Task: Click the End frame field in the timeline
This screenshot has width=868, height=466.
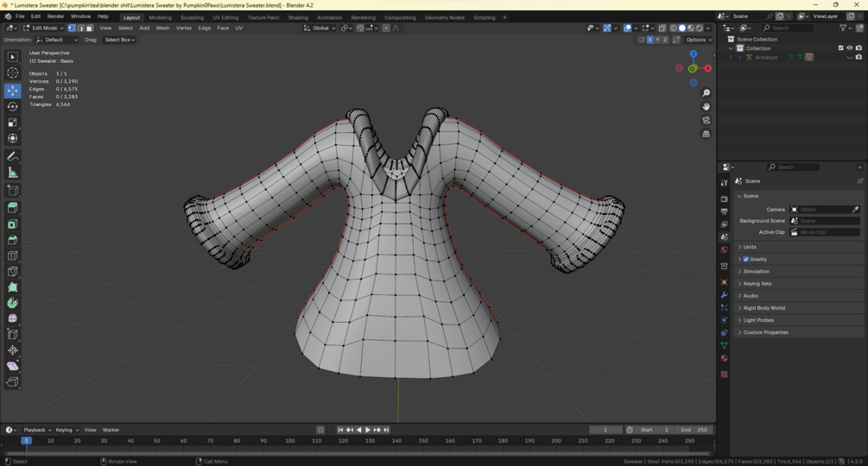Action: (694, 430)
